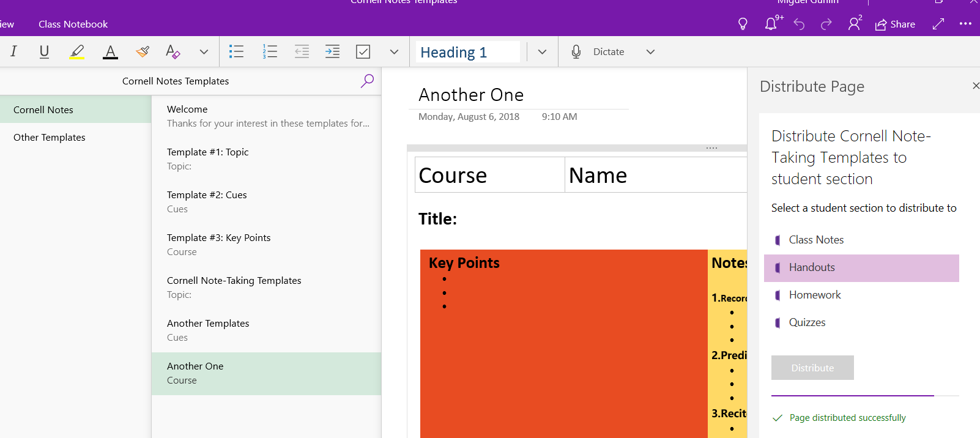The image size is (980, 438).
Task: Share the notebook
Action: tap(895, 24)
